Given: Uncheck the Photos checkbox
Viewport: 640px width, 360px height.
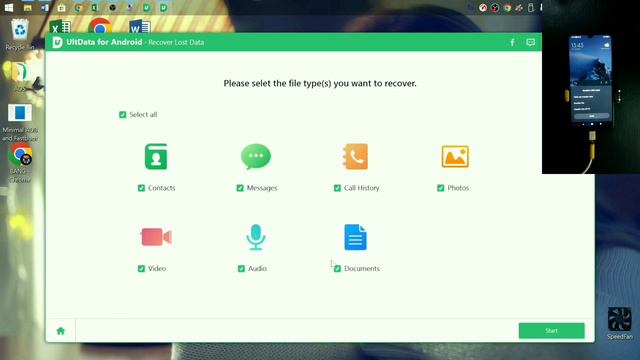Looking at the screenshot, I should coord(441,188).
